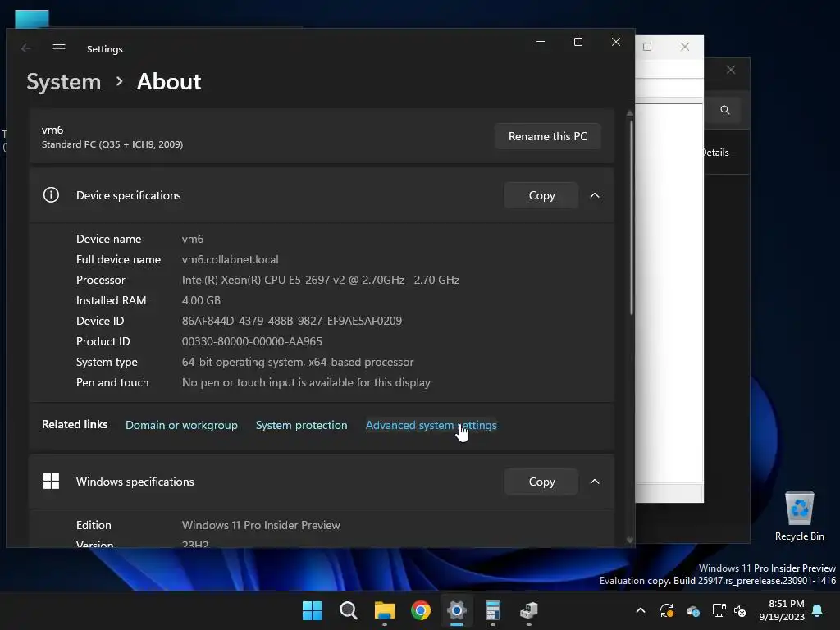840x630 pixels.
Task: Launch File Explorer from the taskbar
Action: click(385, 610)
